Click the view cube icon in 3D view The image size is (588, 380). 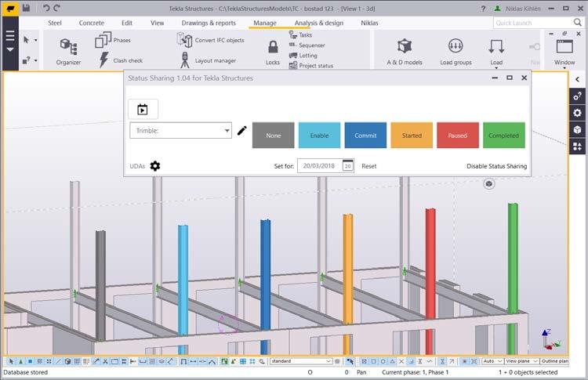(x=488, y=183)
